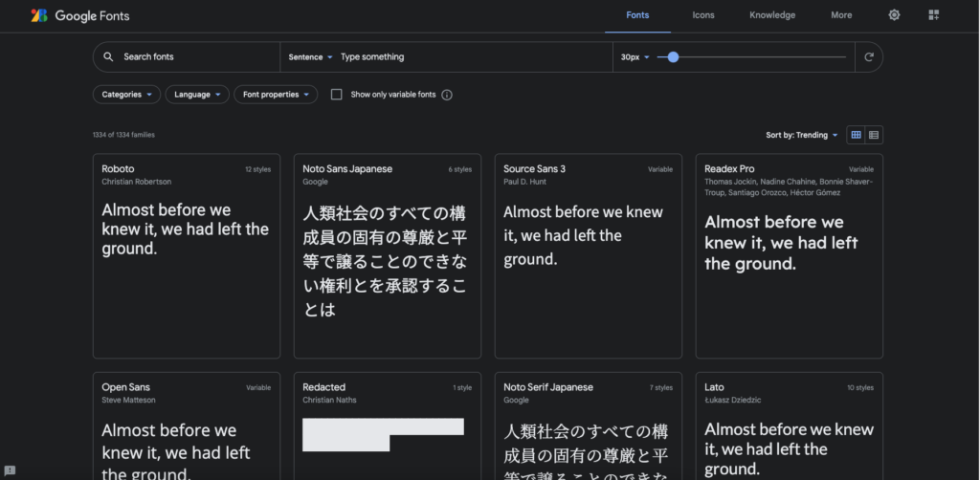The image size is (980, 480).
Task: Click the Type something preview field
Action: click(x=472, y=56)
